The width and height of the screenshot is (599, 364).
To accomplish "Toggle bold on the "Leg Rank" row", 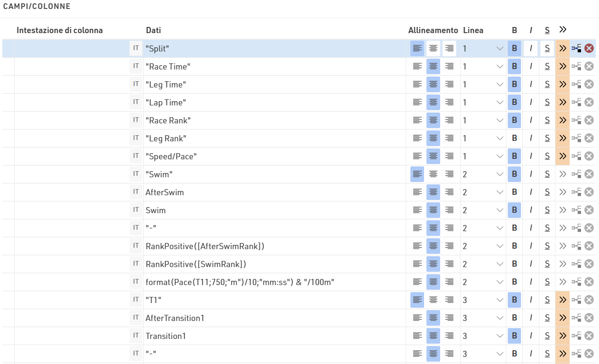I will pos(514,138).
